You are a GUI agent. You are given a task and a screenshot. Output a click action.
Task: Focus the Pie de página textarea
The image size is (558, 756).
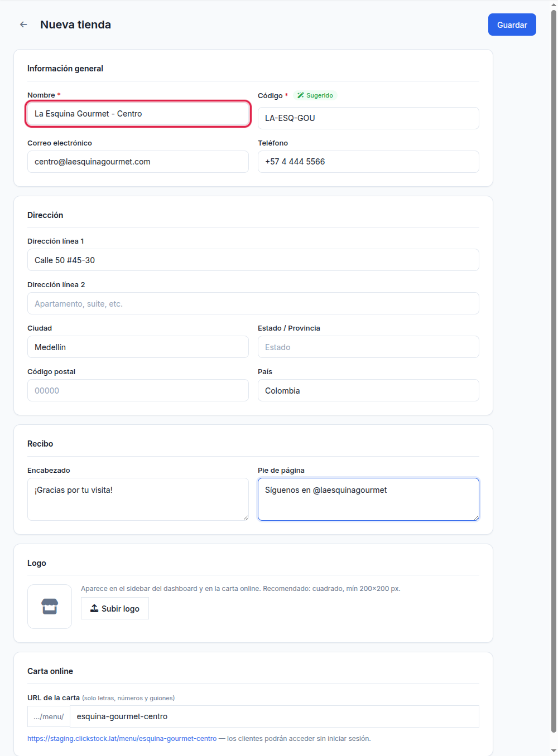tap(368, 499)
